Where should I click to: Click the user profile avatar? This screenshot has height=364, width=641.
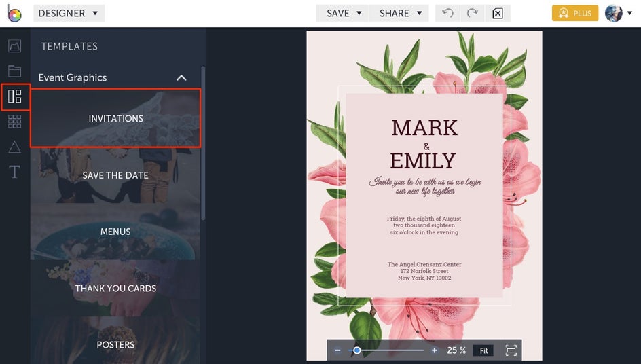point(614,13)
